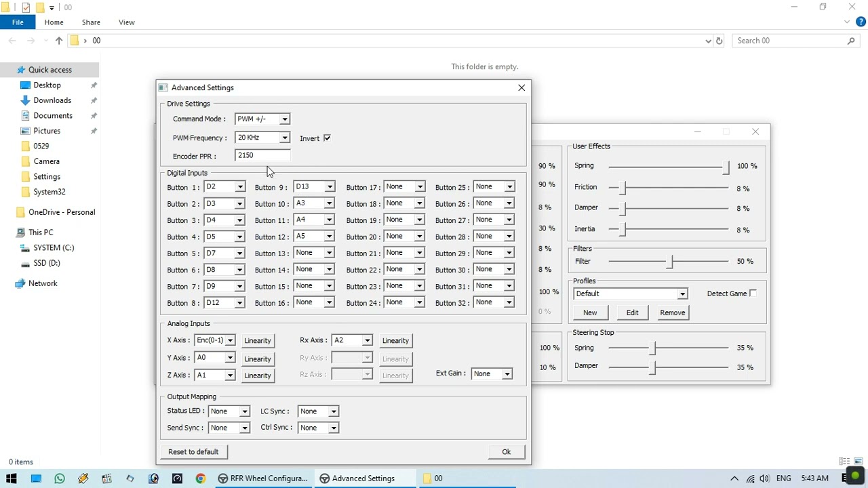Open the Share ribbon tab
The image size is (868, 488).
[x=91, y=22]
